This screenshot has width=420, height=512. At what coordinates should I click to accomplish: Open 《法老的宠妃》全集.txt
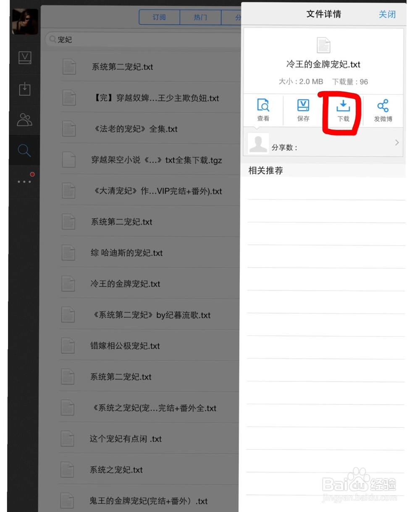[150, 129]
